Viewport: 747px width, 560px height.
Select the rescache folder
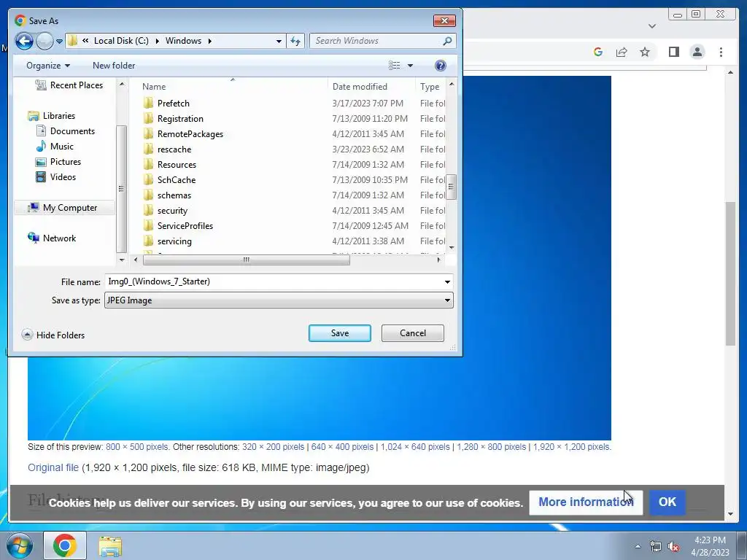pyautogui.click(x=167, y=149)
